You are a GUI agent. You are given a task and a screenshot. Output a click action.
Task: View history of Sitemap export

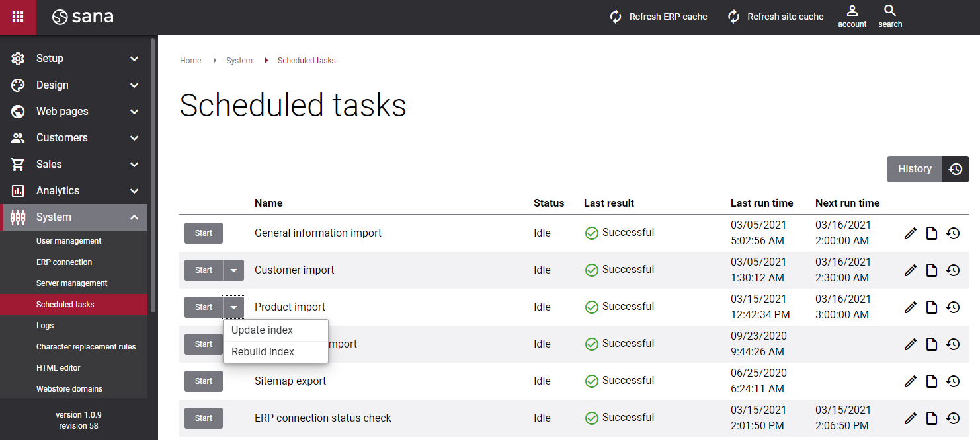point(953,381)
